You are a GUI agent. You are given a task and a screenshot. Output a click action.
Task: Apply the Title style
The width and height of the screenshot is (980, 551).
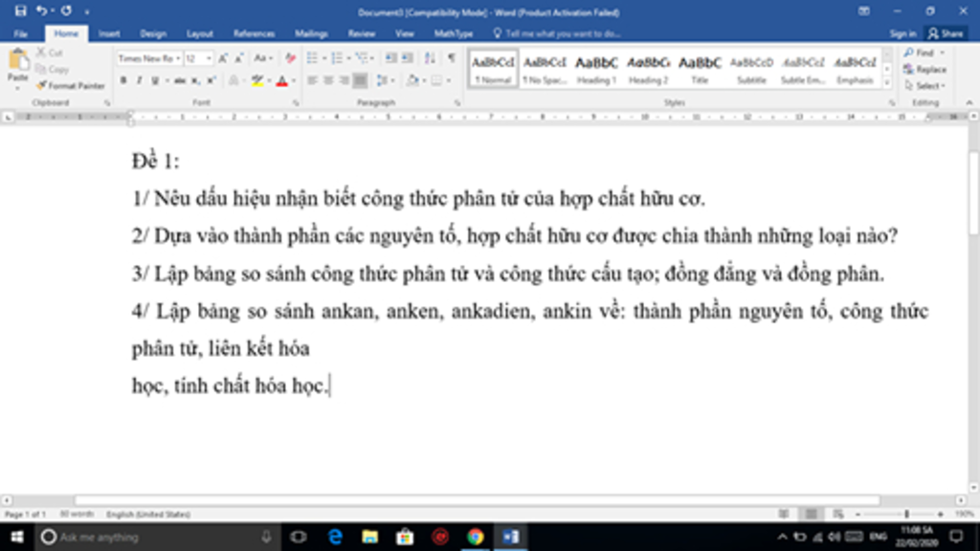[x=700, y=69]
